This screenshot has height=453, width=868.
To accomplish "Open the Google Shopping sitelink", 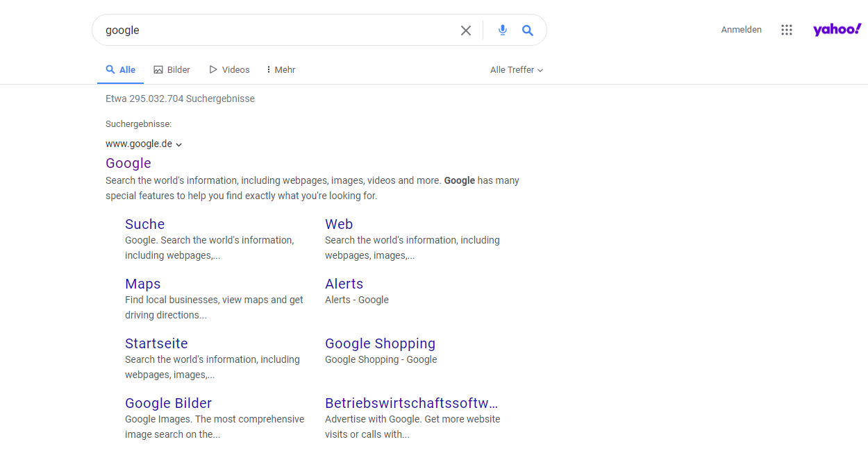I will (x=380, y=343).
